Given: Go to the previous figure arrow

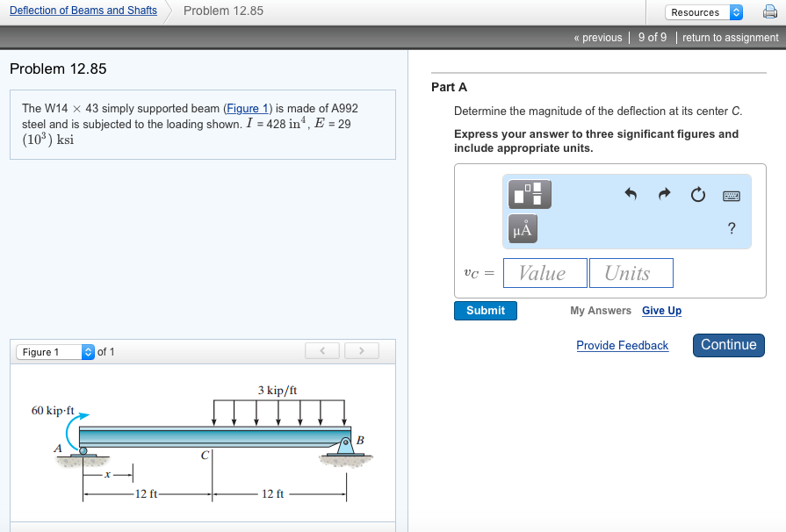Looking at the screenshot, I should point(322,351).
